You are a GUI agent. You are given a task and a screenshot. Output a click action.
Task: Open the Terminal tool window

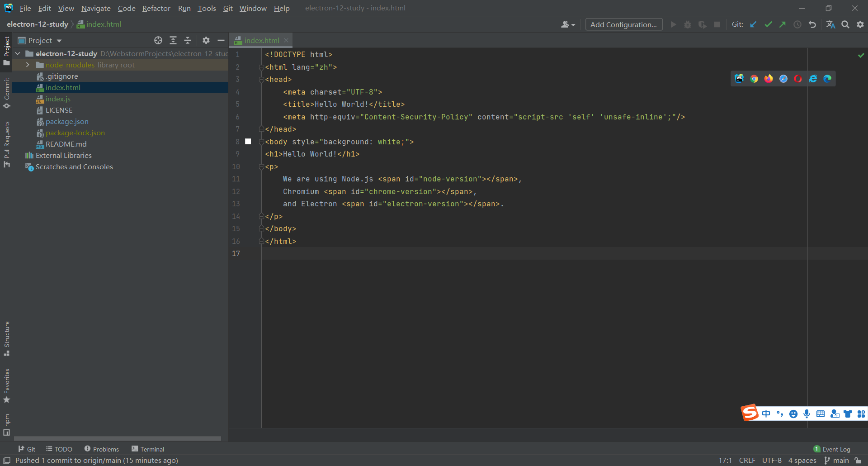click(148, 449)
